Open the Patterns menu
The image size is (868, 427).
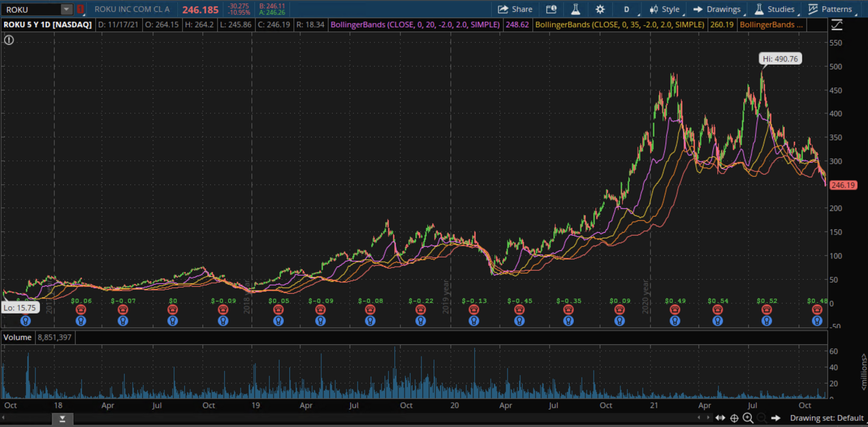pyautogui.click(x=831, y=9)
